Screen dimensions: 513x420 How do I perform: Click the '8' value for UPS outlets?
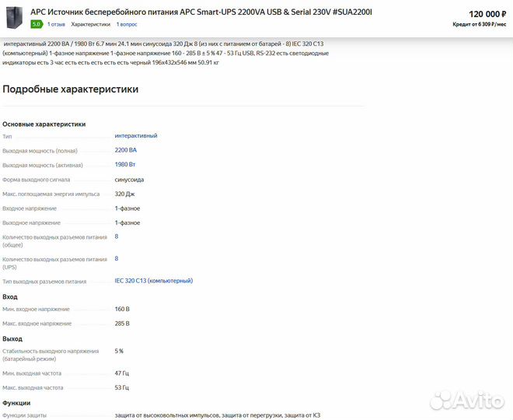coord(117,259)
